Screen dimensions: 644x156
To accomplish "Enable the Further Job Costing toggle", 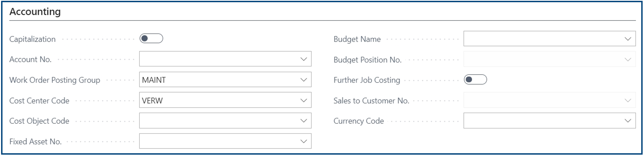I will (475, 80).
